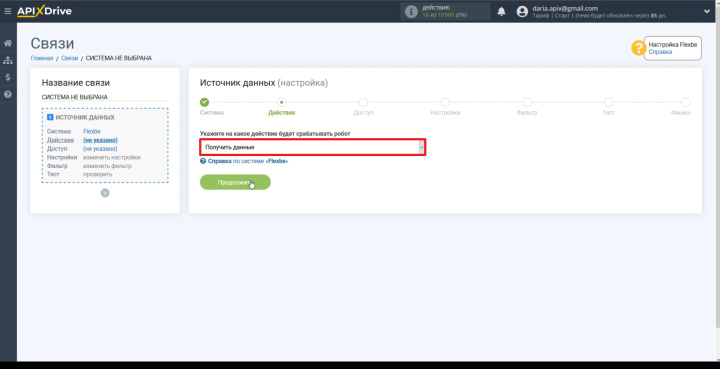Open the hamburger menu
Viewport: 720px width, 369px height.
coord(7,11)
